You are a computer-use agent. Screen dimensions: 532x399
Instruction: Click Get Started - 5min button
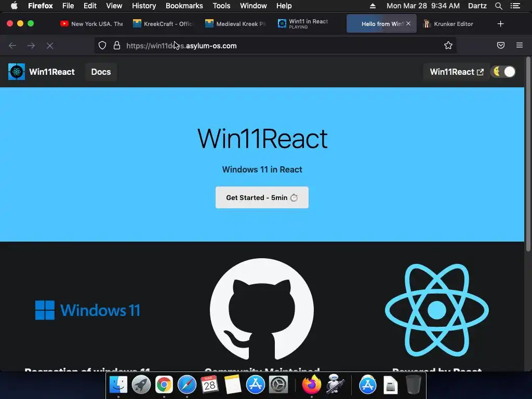pos(262,197)
